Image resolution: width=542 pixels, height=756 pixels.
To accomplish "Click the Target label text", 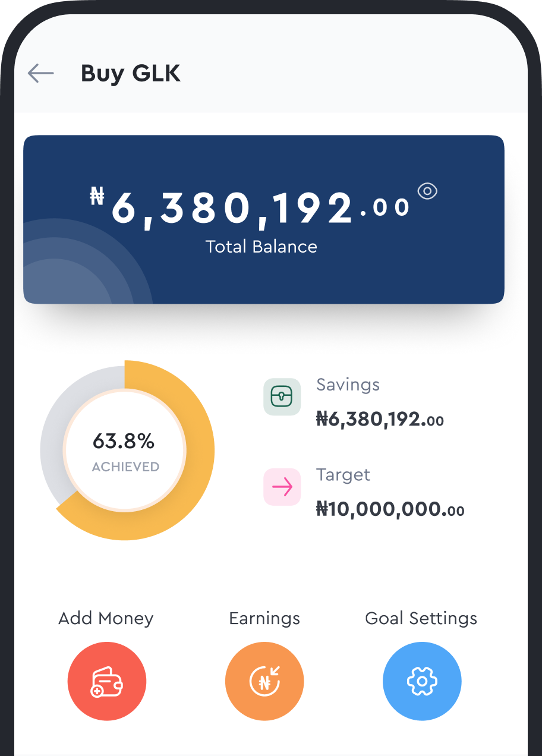I will click(x=343, y=475).
